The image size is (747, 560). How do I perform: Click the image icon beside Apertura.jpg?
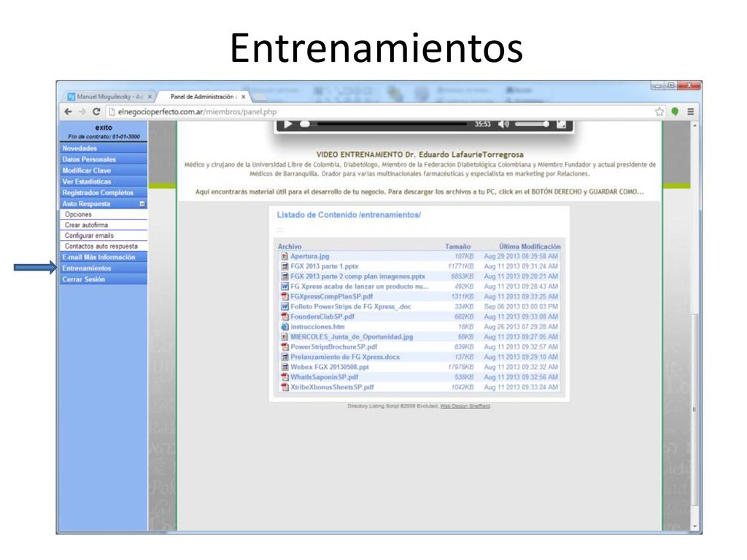(285, 256)
